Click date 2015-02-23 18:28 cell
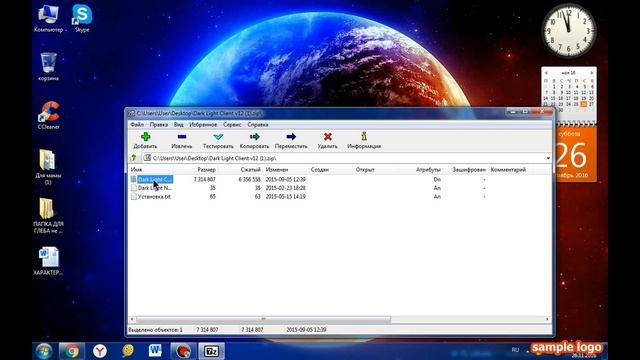Screen dimensions: 640x360 pyautogui.click(x=286, y=188)
